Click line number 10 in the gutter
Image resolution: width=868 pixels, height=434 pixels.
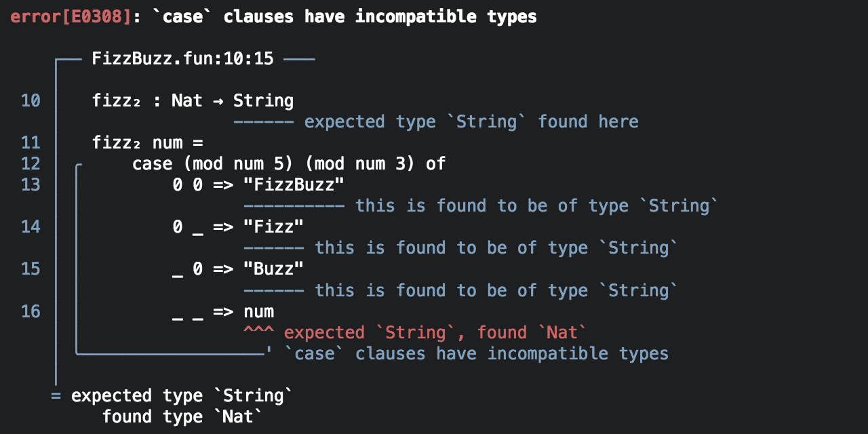pos(31,101)
